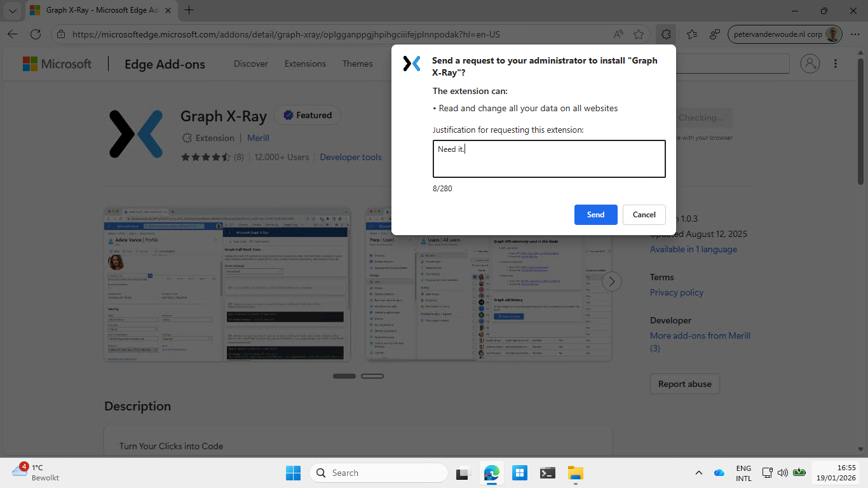868x488 pixels.
Task: Open the Privacy policy link
Action: pos(676,292)
